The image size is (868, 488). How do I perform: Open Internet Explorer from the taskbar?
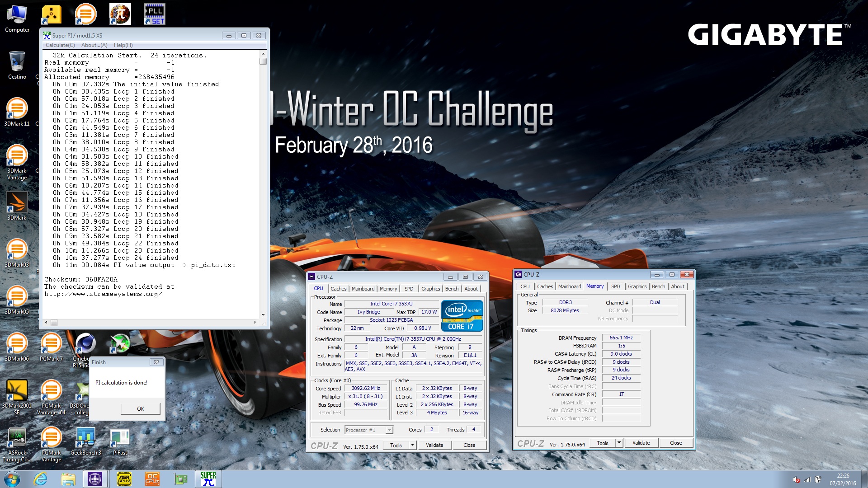41,479
